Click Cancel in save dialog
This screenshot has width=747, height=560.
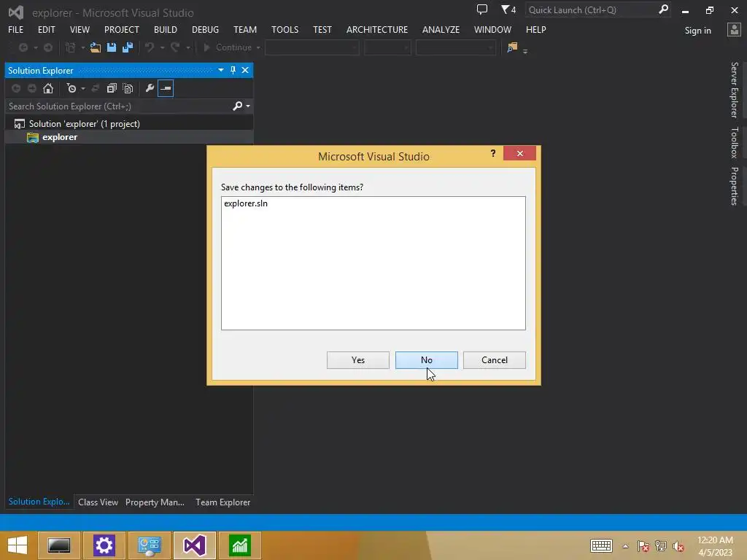(494, 360)
